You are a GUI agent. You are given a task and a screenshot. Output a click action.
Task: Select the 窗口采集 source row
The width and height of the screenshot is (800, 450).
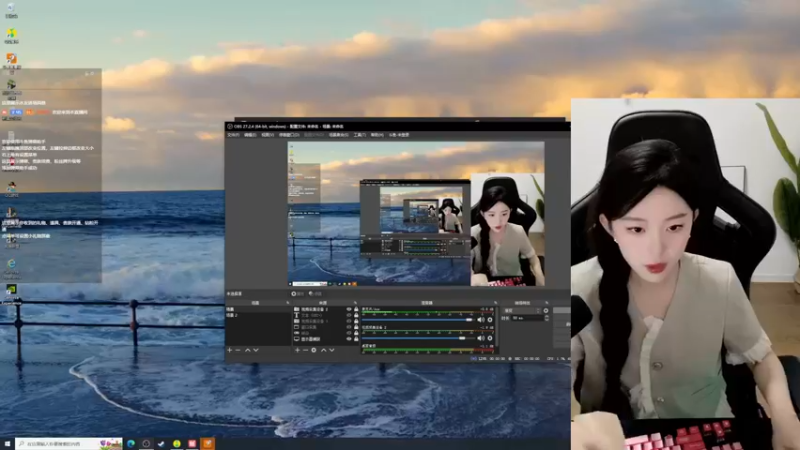coord(324,327)
